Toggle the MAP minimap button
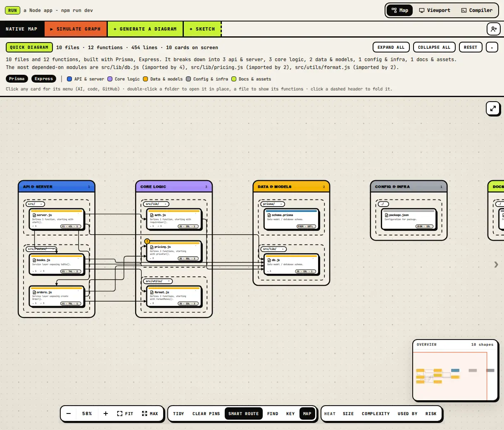 pyautogui.click(x=307, y=413)
